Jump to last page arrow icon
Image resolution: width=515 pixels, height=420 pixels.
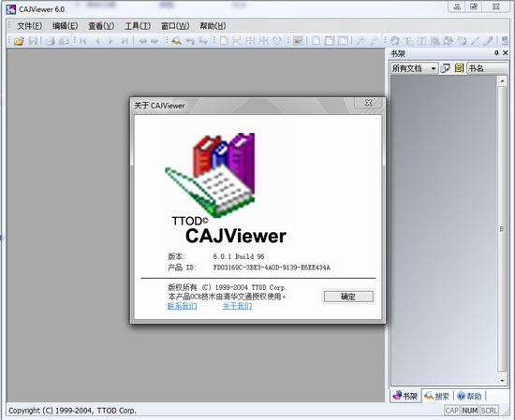(125, 40)
